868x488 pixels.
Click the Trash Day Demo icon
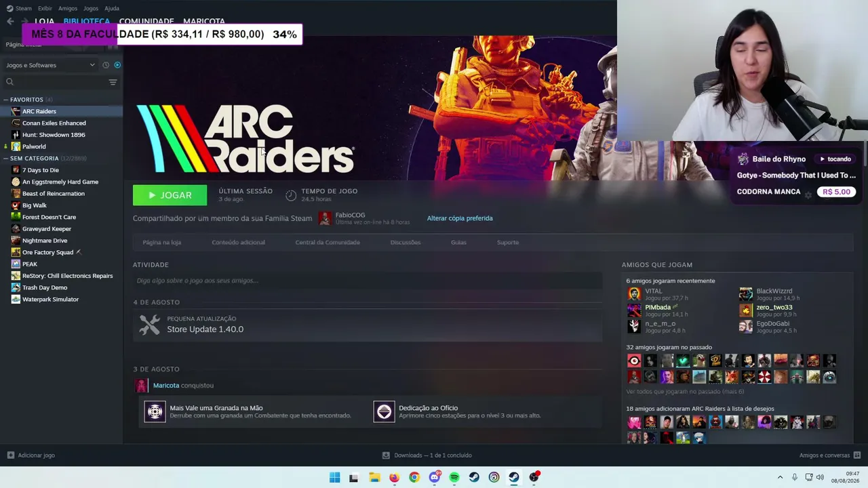tap(16, 287)
